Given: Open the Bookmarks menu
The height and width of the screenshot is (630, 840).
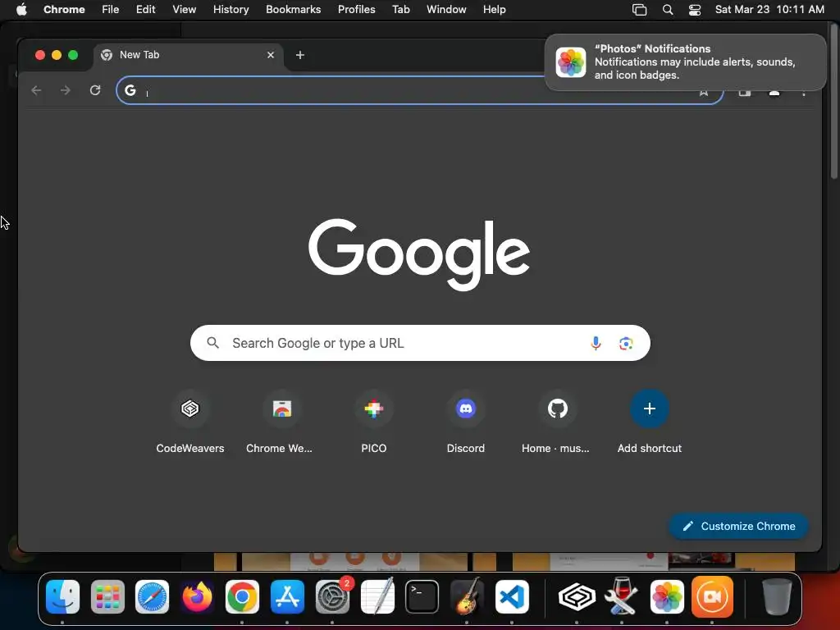Looking at the screenshot, I should pyautogui.click(x=293, y=10).
